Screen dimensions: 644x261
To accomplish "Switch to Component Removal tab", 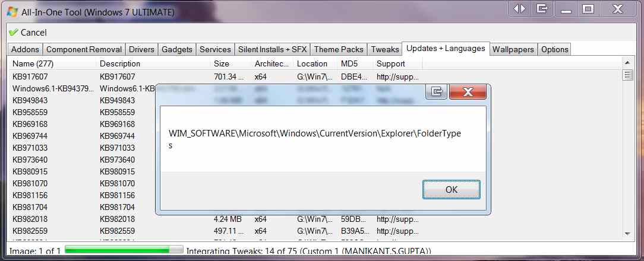I will coord(84,49).
